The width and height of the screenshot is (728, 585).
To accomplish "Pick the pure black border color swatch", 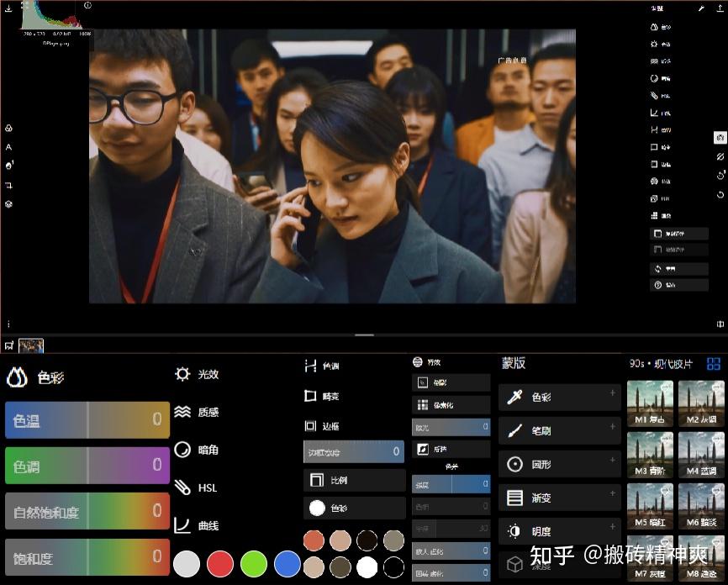I will coord(393,567).
